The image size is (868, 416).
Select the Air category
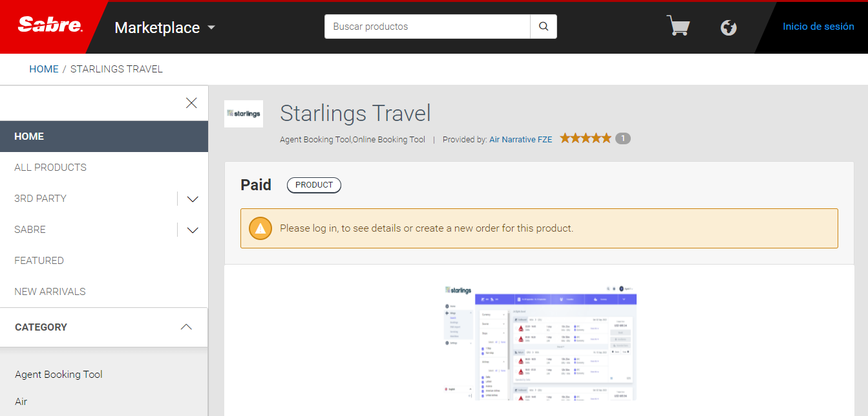pos(21,402)
